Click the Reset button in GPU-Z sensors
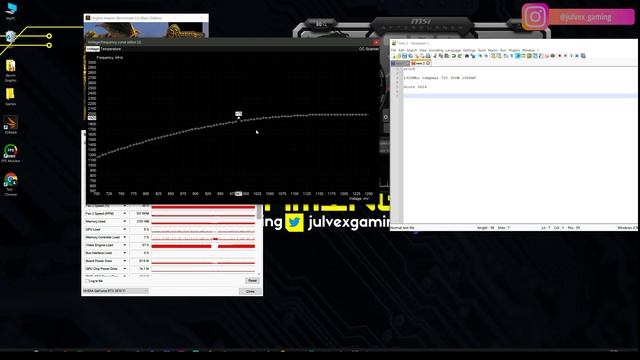Screen dimensions: 640x360 tap(252, 281)
